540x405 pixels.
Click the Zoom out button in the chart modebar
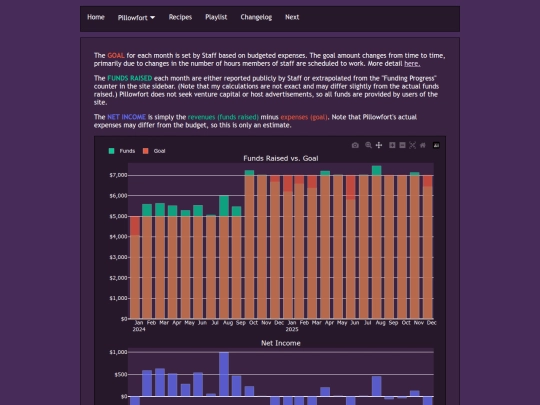[402, 145]
